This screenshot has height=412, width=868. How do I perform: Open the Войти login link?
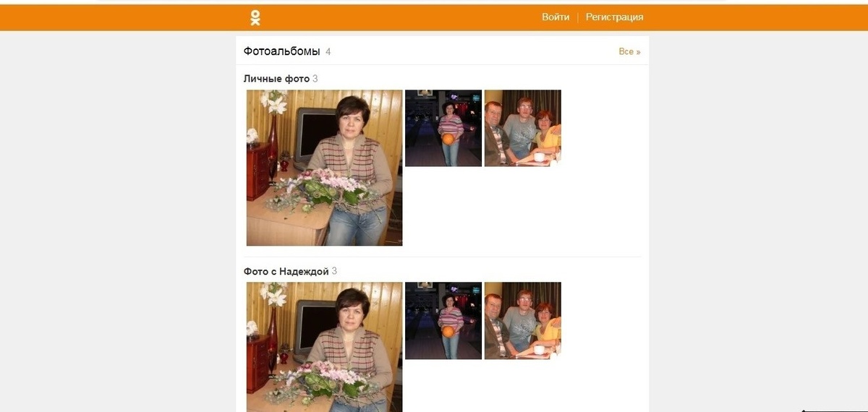556,17
